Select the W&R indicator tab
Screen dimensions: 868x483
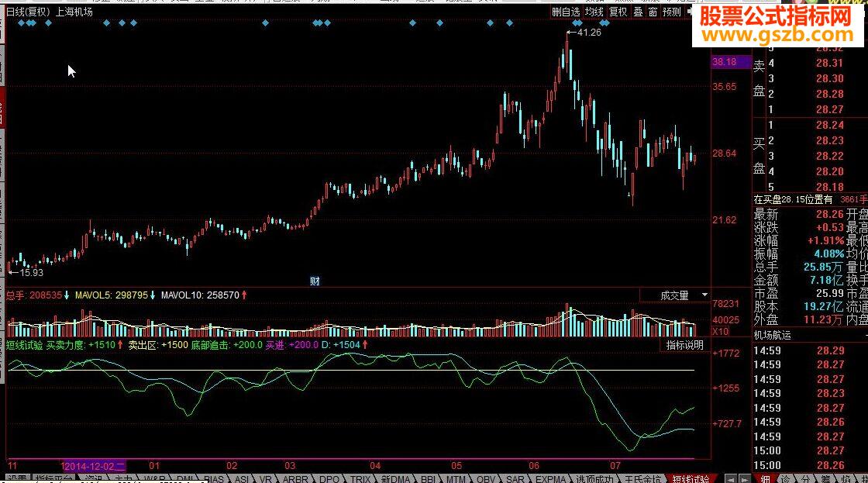(154, 478)
